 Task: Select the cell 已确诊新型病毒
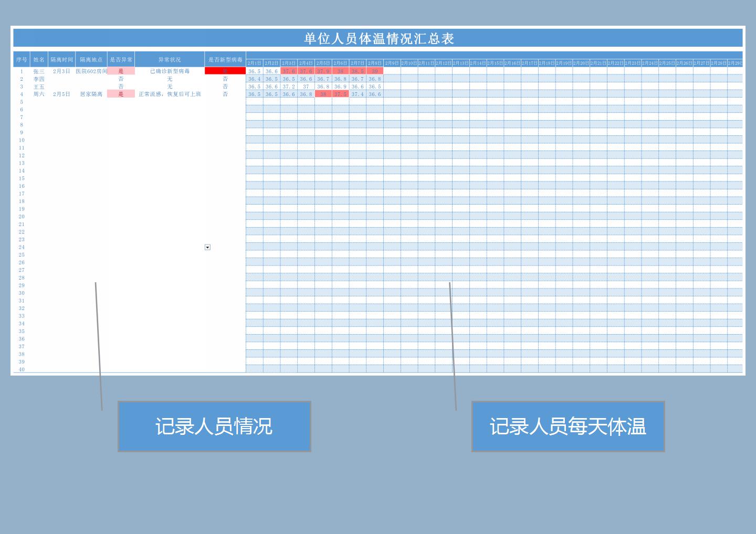click(x=170, y=71)
